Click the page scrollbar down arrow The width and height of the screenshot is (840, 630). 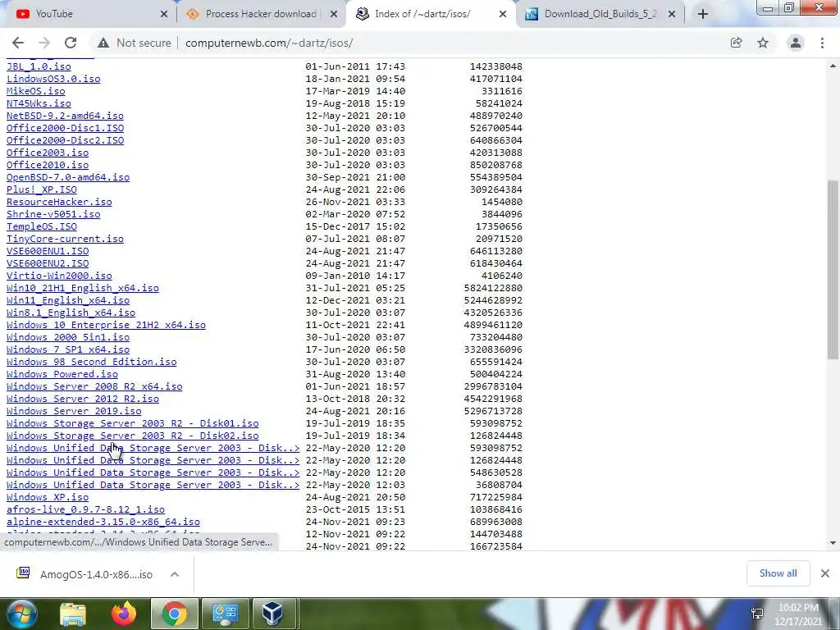[x=833, y=543]
